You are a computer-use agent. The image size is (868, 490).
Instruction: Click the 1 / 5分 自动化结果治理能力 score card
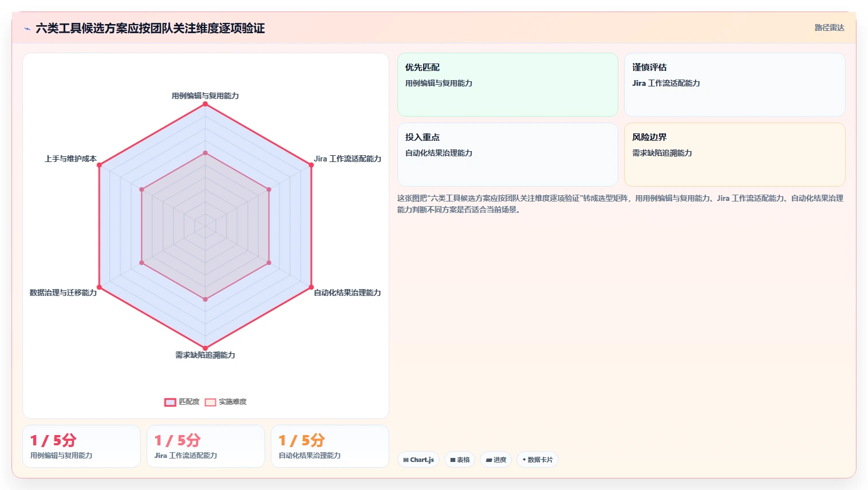click(x=330, y=446)
